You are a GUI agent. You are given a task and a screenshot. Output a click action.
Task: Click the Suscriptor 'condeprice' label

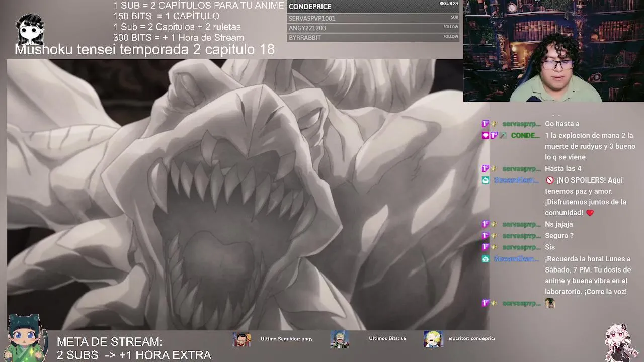[471, 339]
